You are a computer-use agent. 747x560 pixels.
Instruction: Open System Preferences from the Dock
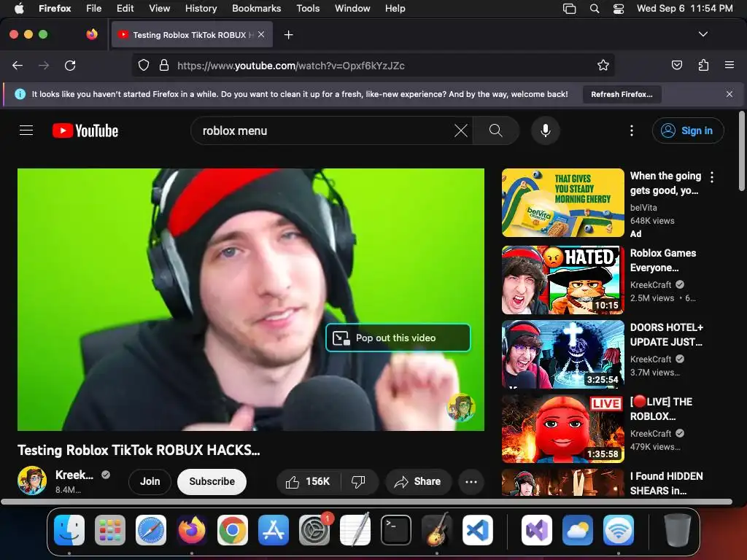coord(314,530)
